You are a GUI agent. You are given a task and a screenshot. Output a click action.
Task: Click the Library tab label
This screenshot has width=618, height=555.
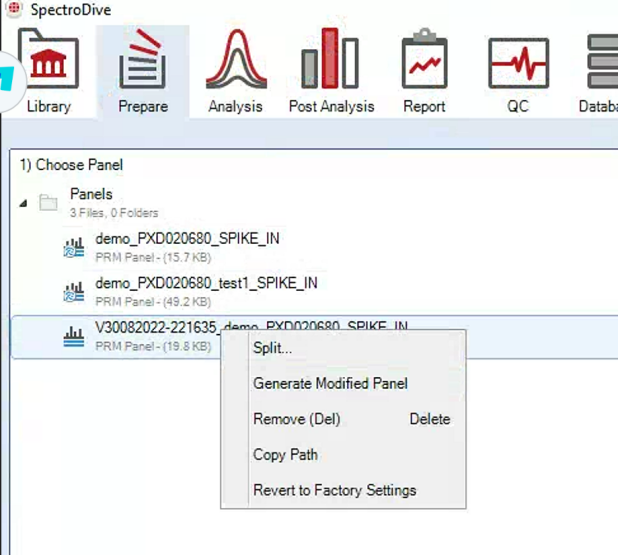pos(49,106)
